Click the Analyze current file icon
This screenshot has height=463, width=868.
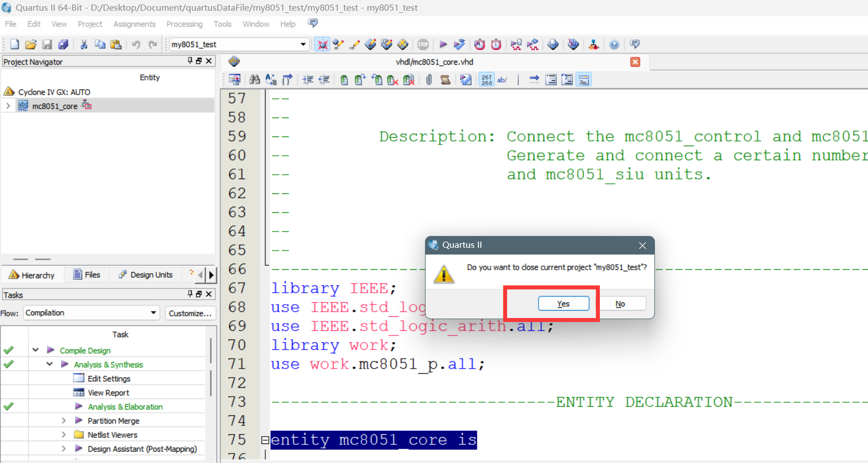(x=466, y=80)
